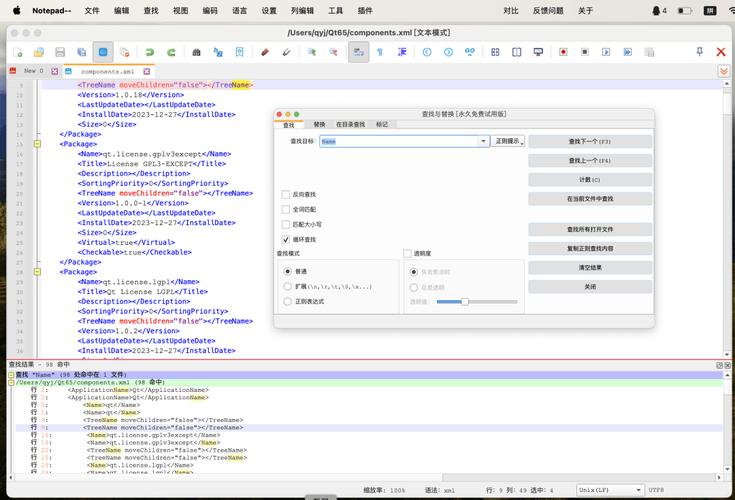Open the Unix(LF) line ending dropdown
This screenshot has height=500, width=735.
pos(609,490)
